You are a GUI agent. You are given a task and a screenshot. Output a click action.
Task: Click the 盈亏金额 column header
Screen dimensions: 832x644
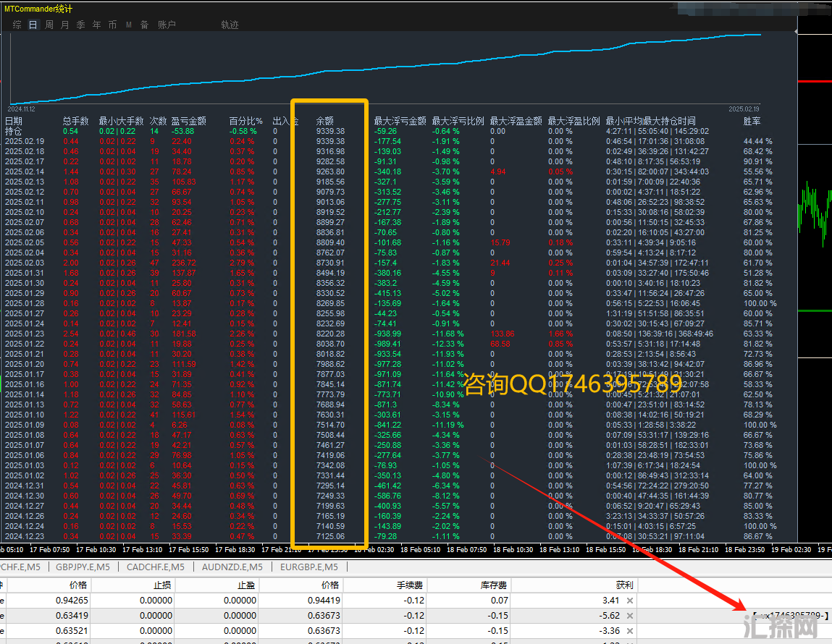(x=189, y=122)
